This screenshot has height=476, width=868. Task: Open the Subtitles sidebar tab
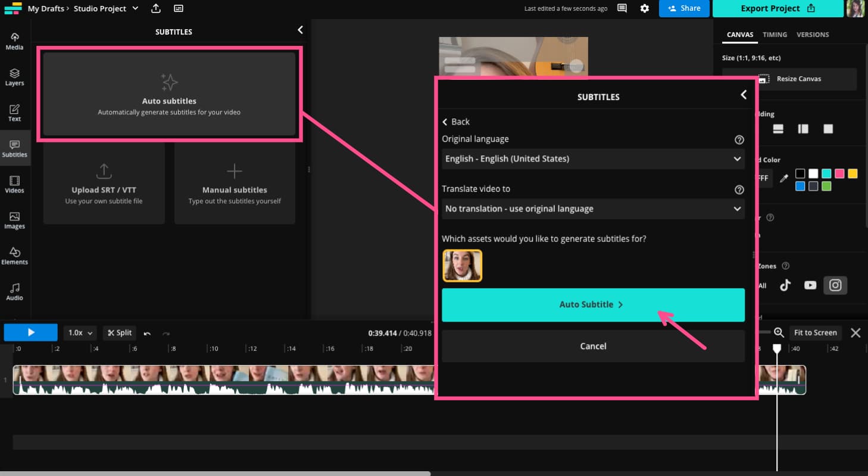point(14,149)
